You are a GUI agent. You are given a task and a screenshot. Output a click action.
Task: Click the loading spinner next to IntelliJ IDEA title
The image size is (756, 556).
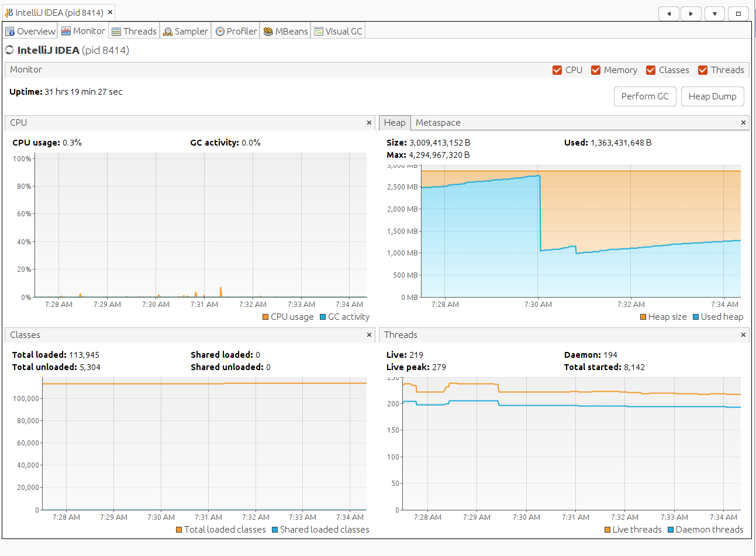coord(9,50)
